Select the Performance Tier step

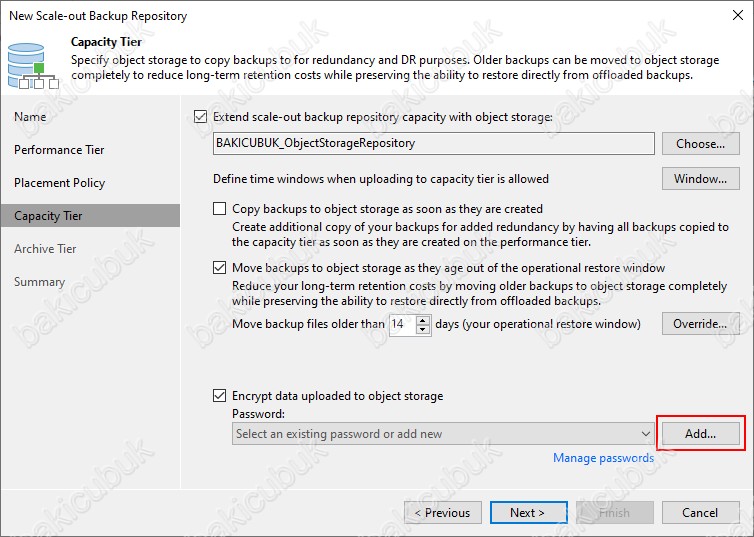[x=59, y=150]
